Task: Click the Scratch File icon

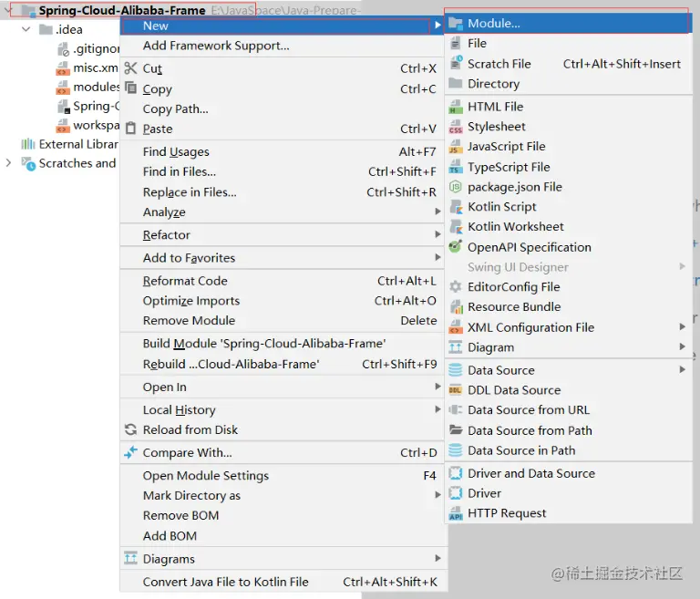Action: [x=456, y=64]
